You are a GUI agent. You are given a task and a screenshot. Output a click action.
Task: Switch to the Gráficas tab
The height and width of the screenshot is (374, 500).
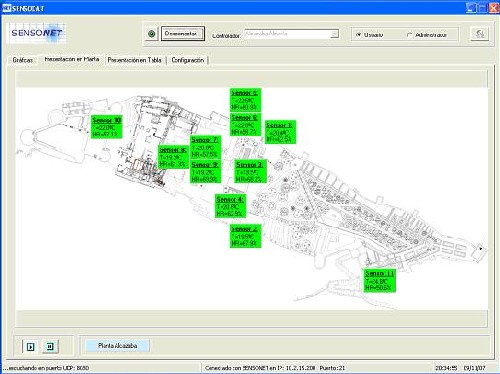23,60
